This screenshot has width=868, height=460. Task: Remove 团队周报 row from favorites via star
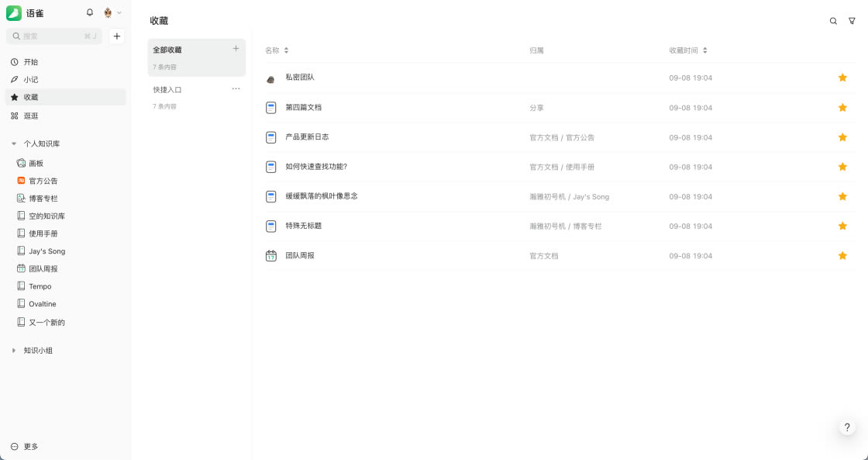coord(842,255)
